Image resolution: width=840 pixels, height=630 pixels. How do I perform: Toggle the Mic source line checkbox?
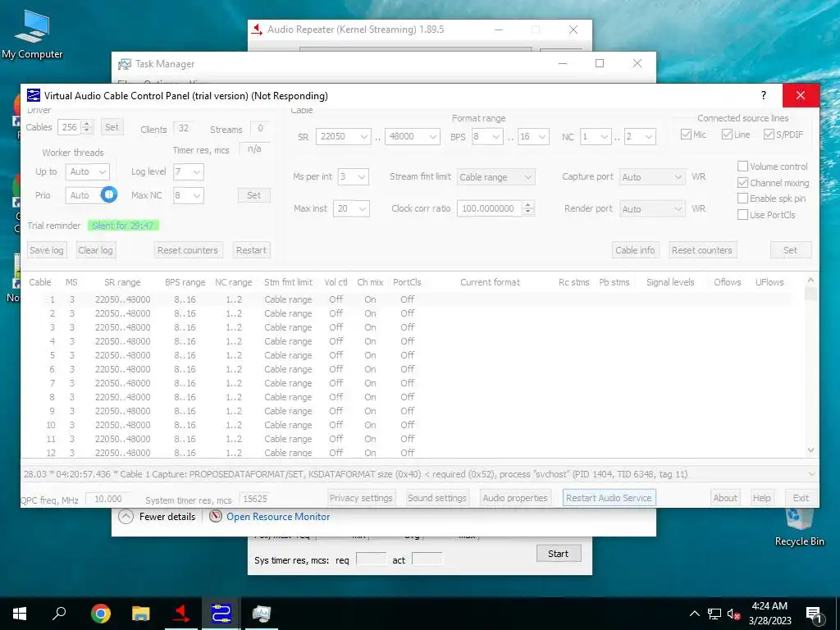tap(686, 135)
